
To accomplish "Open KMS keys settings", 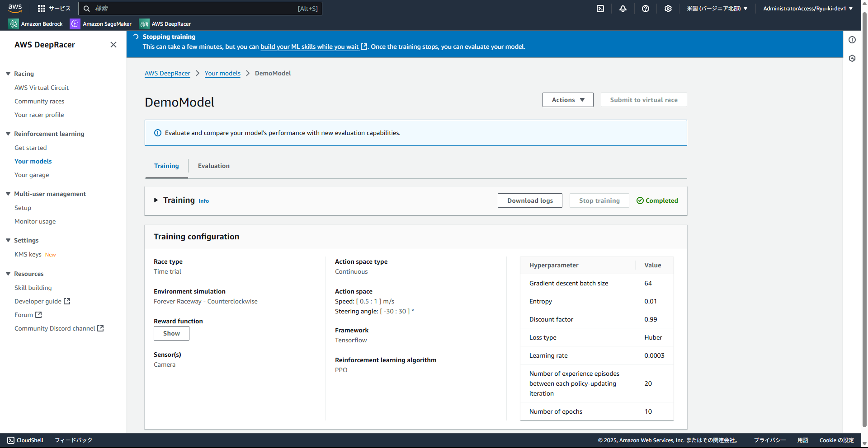I will (28, 254).
